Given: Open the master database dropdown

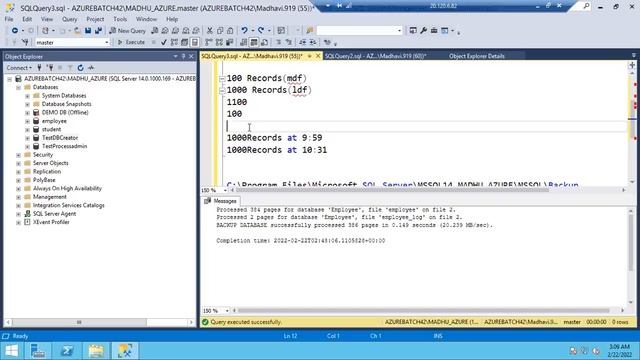Looking at the screenshot, I should click(x=107, y=42).
